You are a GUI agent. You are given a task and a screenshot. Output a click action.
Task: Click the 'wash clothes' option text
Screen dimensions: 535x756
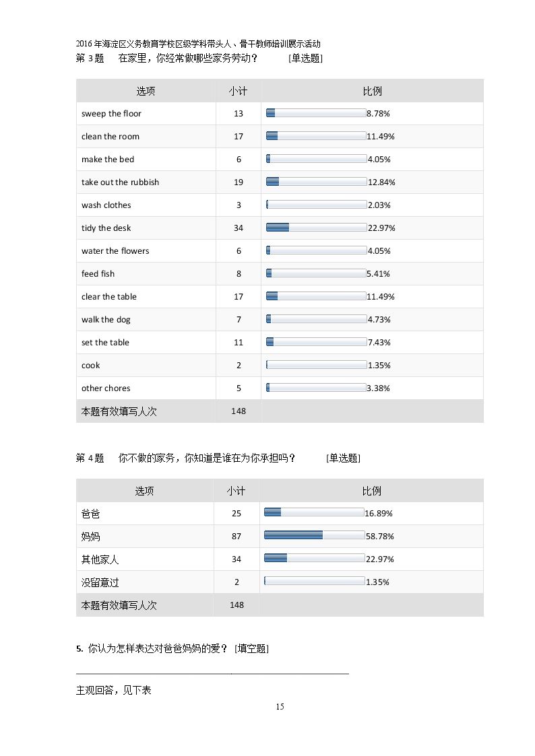click(106, 205)
